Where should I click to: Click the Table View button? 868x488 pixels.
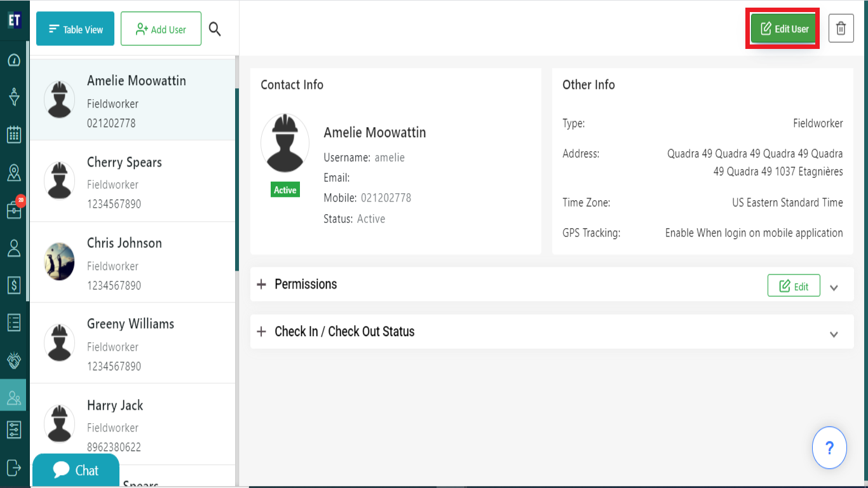point(75,29)
